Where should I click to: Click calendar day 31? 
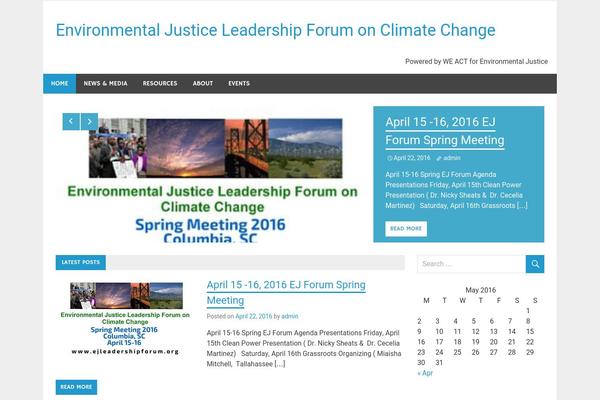pyautogui.click(x=439, y=362)
